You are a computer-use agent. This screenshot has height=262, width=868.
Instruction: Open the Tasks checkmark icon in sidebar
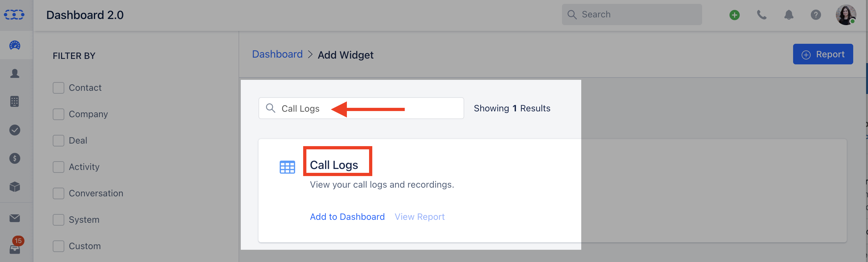point(15,130)
